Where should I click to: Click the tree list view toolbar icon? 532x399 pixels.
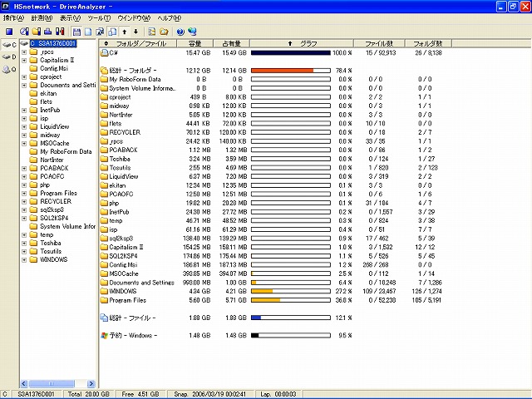151,32
